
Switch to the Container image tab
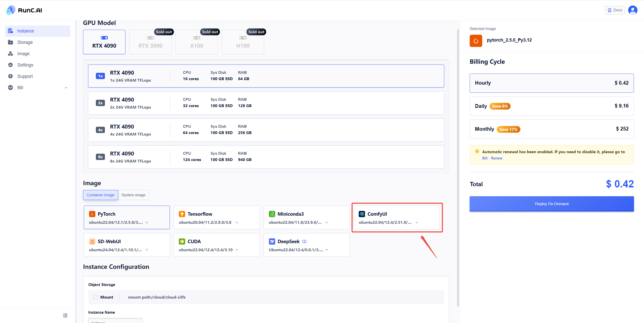[101, 195]
